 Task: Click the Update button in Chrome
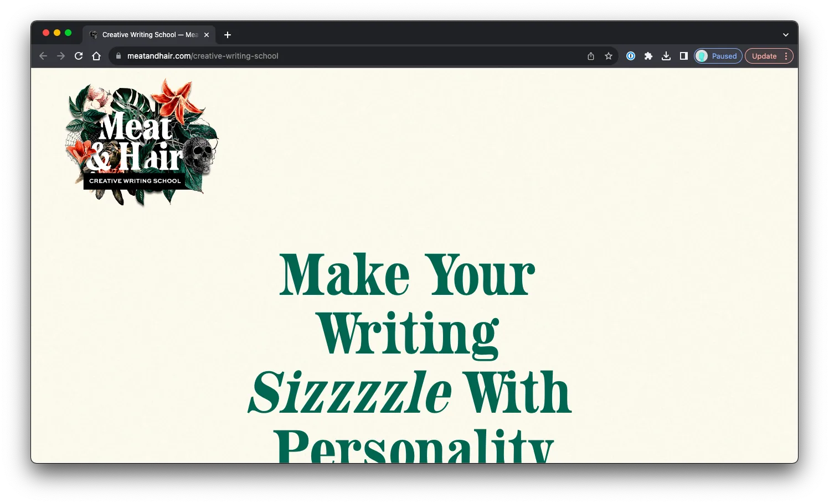(x=764, y=56)
